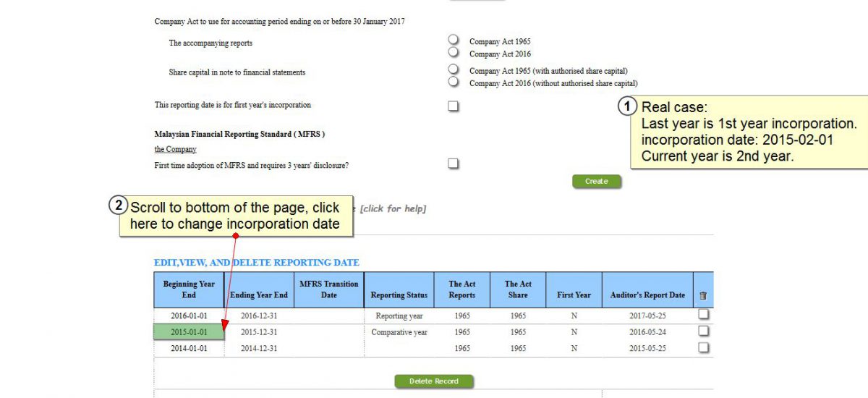Viewport: 868px width, 398px height.
Task: Click the highlighted 2015-01-01 beginning date
Action: 189,332
